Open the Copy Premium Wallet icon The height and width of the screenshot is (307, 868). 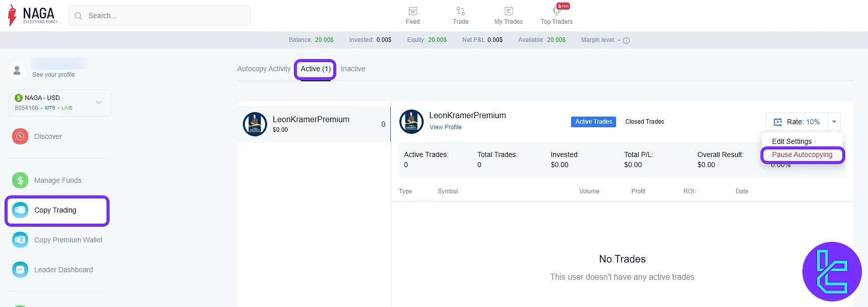(20, 240)
